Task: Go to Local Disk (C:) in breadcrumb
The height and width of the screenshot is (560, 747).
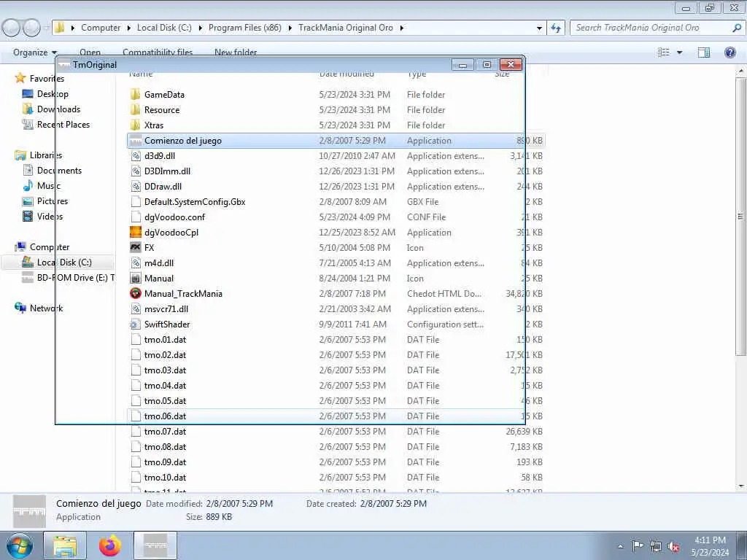Action: click(164, 28)
